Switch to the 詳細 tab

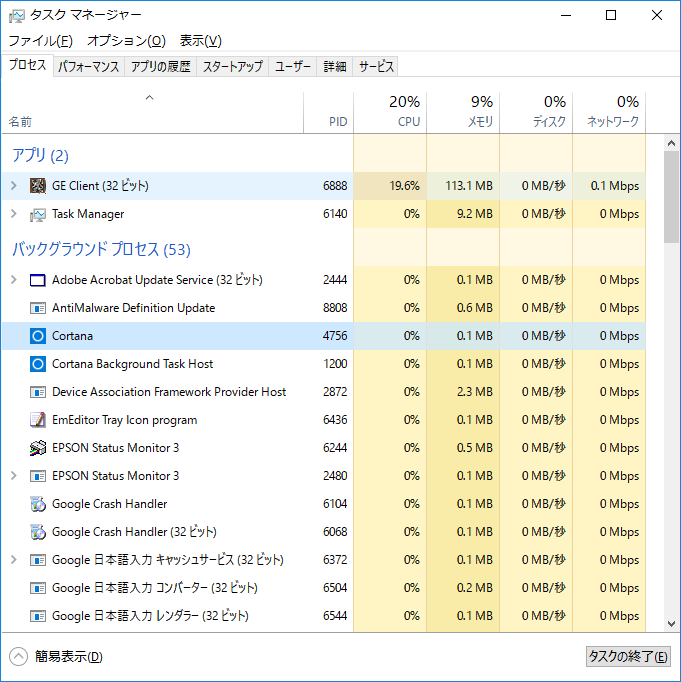(334, 67)
